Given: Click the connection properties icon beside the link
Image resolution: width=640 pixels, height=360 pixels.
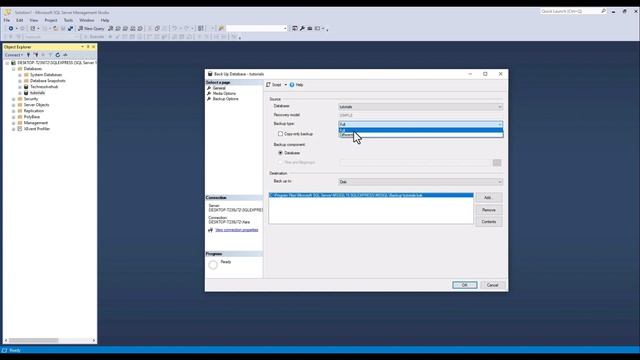Looking at the screenshot, I should click(x=211, y=230).
